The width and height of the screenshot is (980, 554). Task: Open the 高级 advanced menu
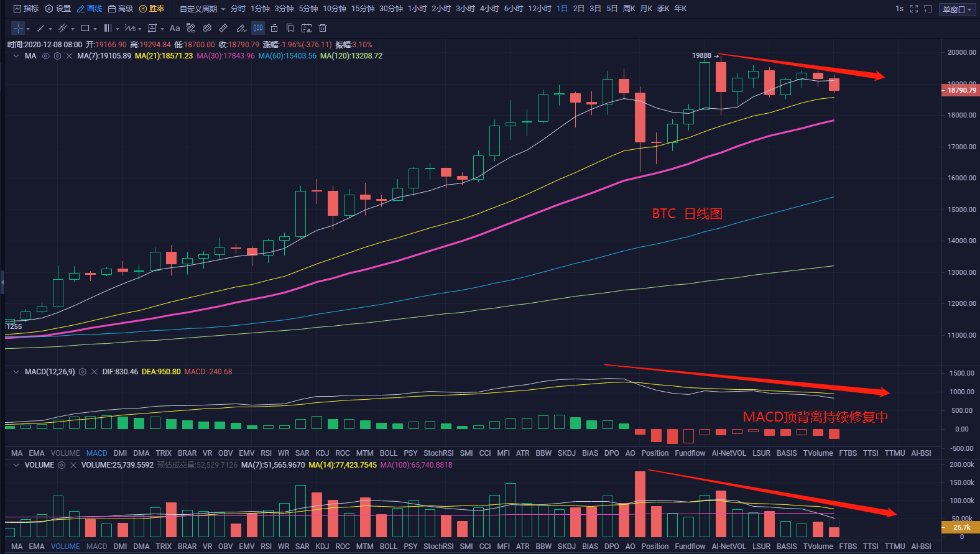click(121, 9)
